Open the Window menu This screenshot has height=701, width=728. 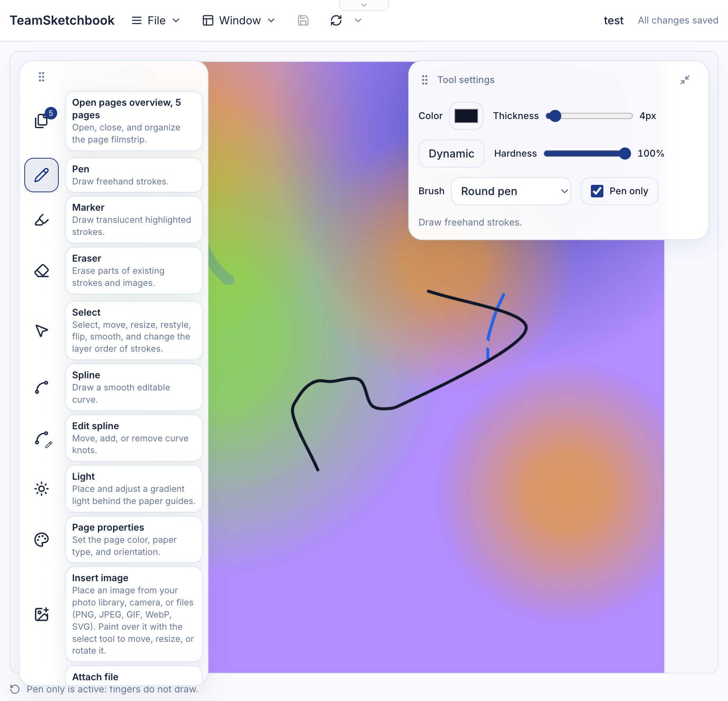[x=239, y=20]
